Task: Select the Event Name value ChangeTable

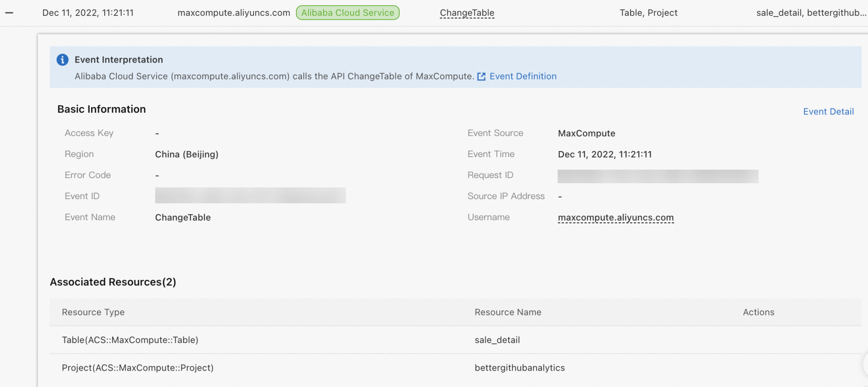Action: tap(183, 217)
